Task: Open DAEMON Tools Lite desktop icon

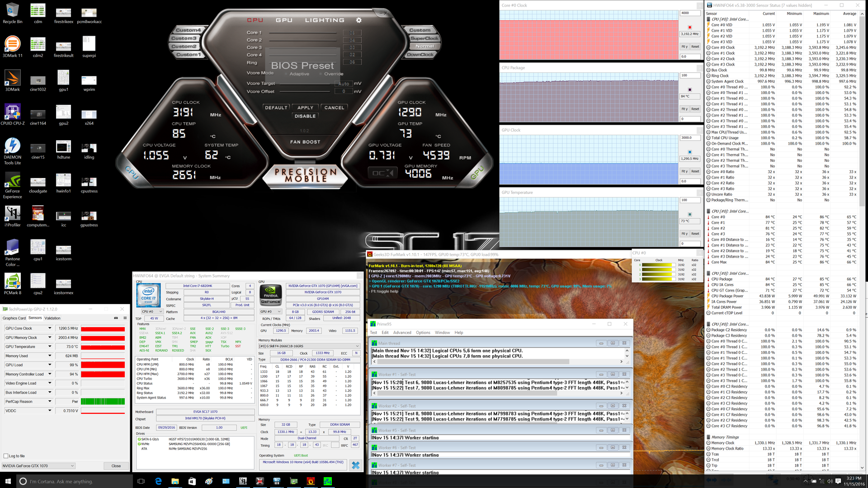Action: [x=13, y=151]
